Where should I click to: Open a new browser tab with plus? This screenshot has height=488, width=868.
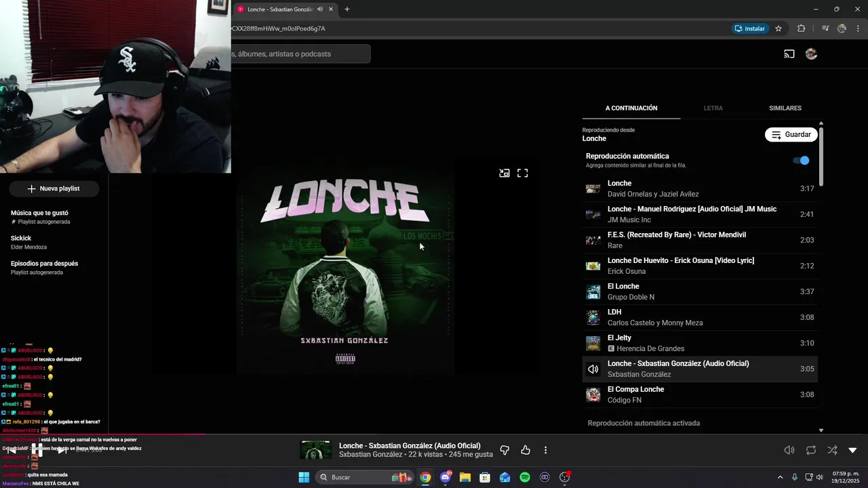(x=347, y=9)
